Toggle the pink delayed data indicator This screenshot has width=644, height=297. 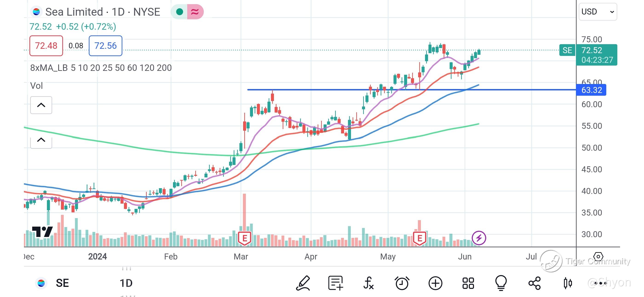(x=195, y=12)
